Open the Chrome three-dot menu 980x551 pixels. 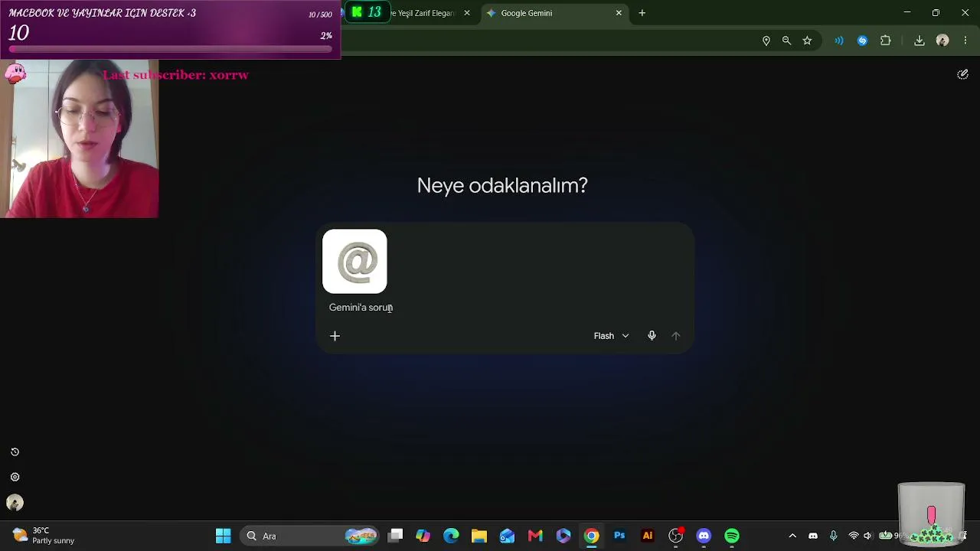965,41
